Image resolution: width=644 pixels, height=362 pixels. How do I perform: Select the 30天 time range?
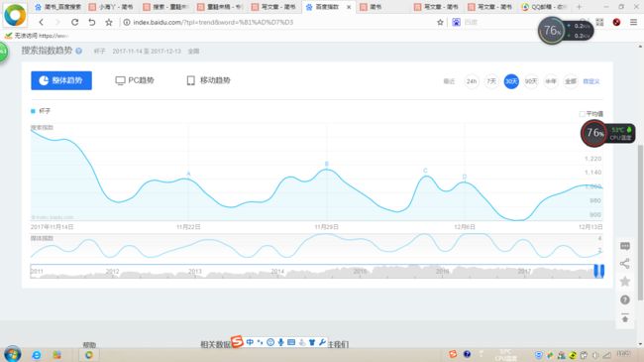pos(511,81)
